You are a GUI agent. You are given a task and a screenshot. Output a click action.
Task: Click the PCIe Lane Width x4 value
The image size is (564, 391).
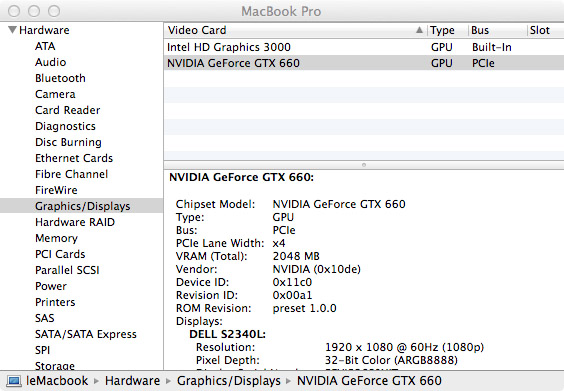[279, 243]
